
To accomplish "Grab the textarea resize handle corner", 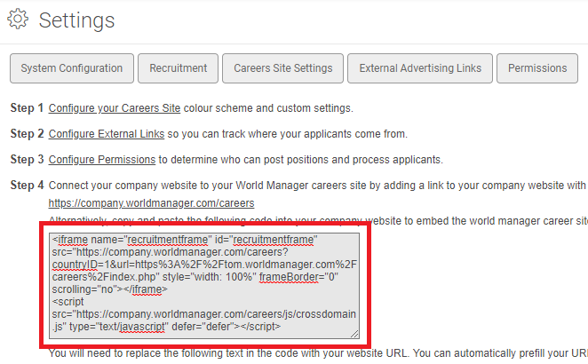I will click(354, 334).
